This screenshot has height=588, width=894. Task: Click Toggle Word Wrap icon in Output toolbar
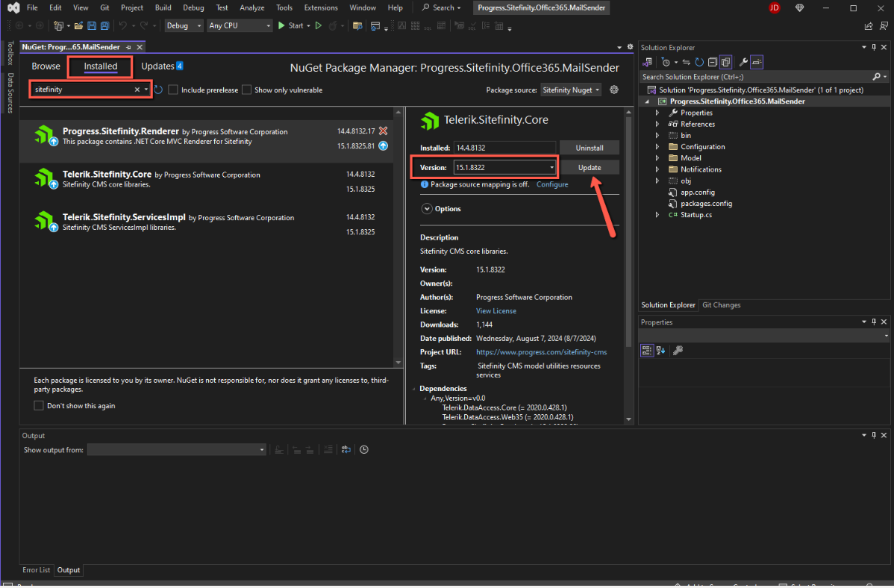coord(346,450)
